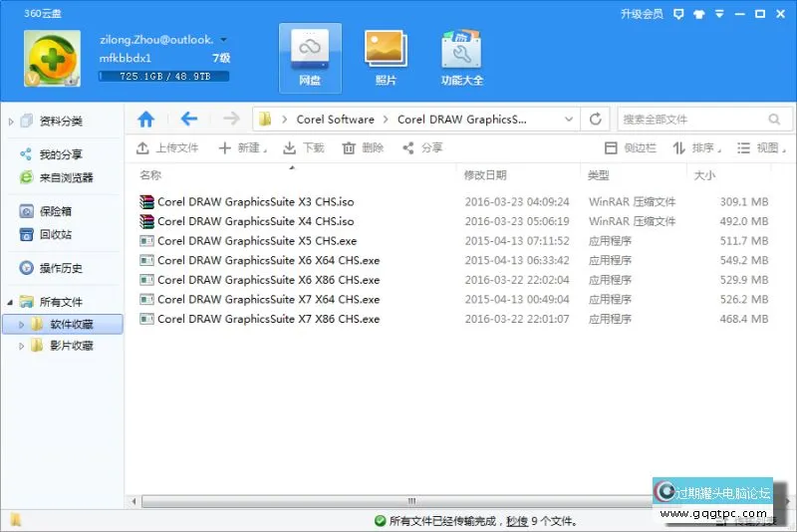
Task: Expand the 软件收藏 folder arrow
Action: pos(21,324)
